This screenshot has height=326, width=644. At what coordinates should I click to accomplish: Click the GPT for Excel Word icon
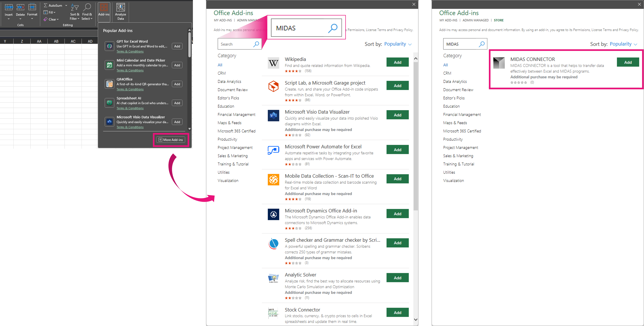[x=109, y=46]
